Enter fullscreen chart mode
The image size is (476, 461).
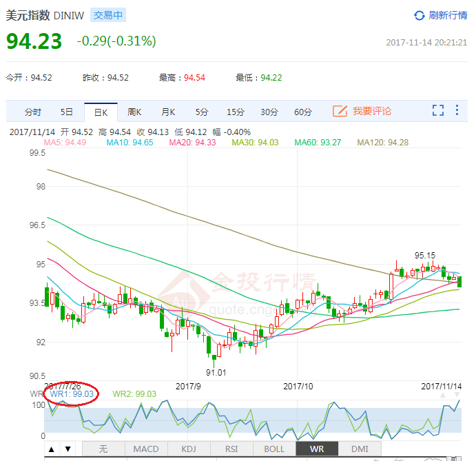click(438, 111)
